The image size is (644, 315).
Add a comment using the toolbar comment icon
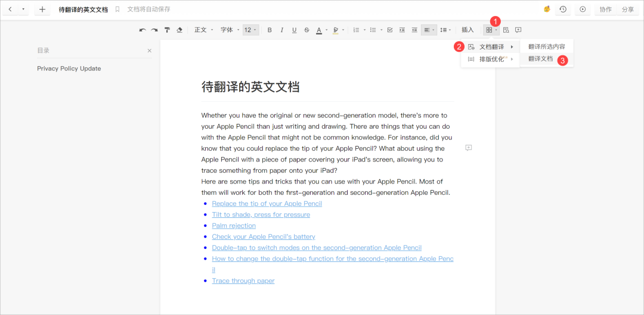518,30
